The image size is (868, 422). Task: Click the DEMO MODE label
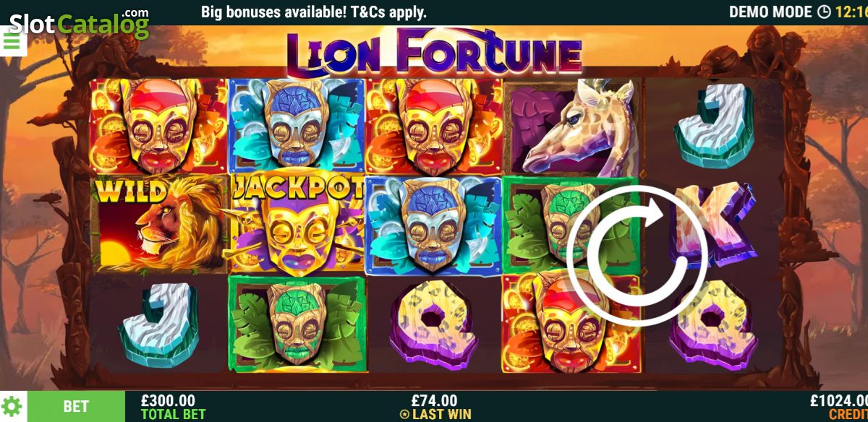point(770,12)
